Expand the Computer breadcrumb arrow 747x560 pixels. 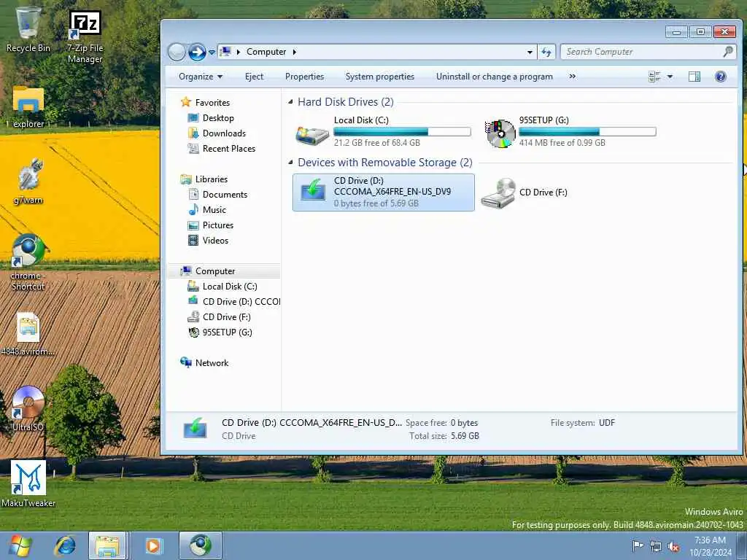coord(295,52)
